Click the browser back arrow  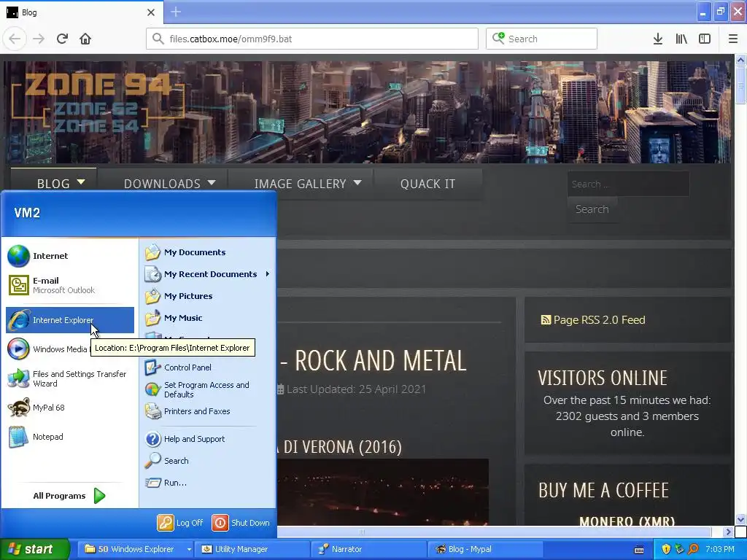(x=15, y=39)
